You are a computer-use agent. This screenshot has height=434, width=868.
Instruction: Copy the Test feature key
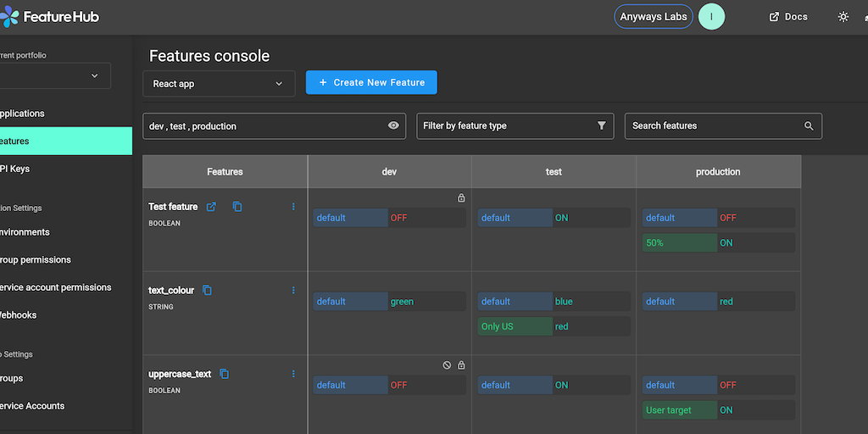tap(237, 207)
